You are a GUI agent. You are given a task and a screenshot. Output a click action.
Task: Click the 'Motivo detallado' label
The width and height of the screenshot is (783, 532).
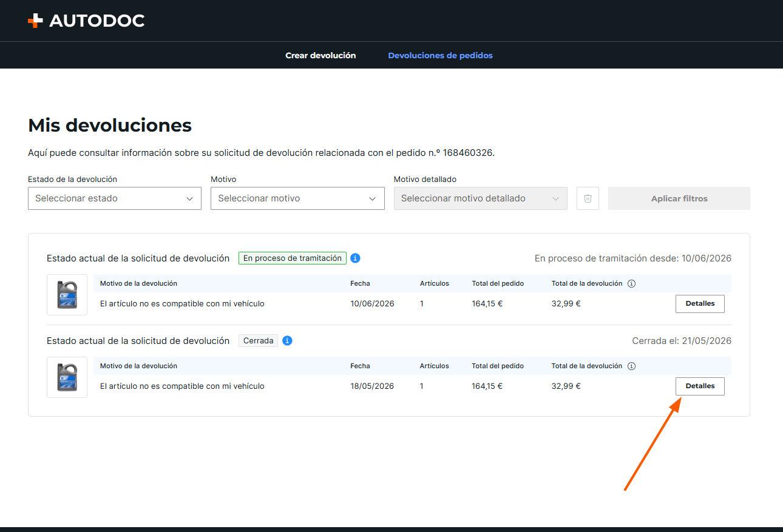[x=425, y=180]
